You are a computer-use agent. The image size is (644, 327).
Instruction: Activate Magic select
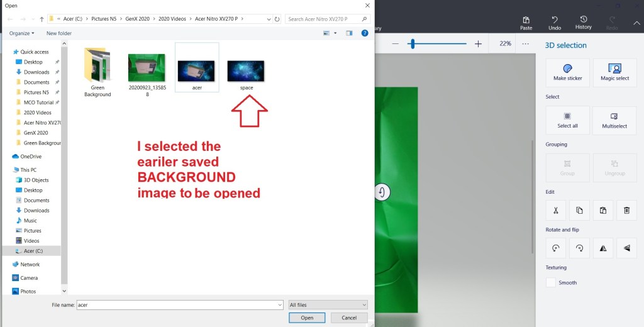click(614, 72)
